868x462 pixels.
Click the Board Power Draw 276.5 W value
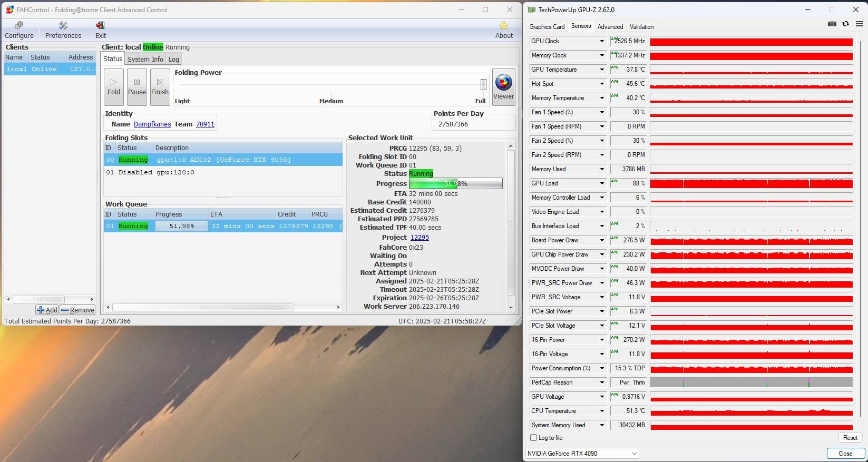629,240
